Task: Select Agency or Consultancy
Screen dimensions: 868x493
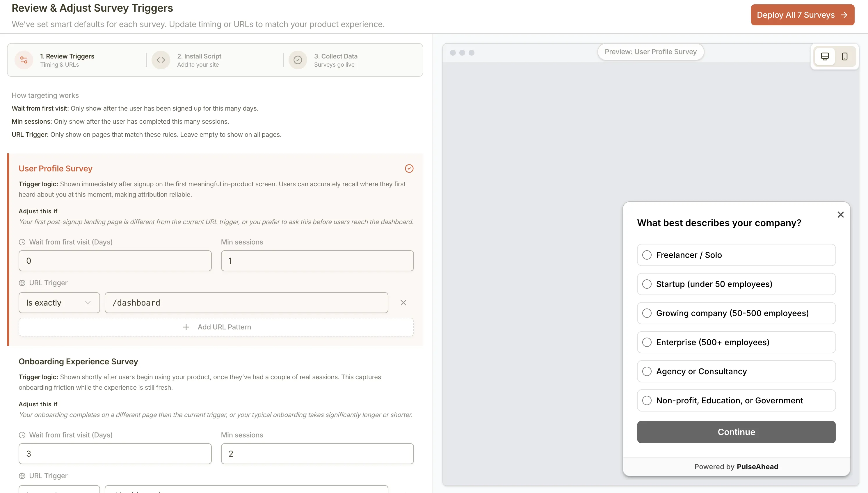Action: pos(736,371)
